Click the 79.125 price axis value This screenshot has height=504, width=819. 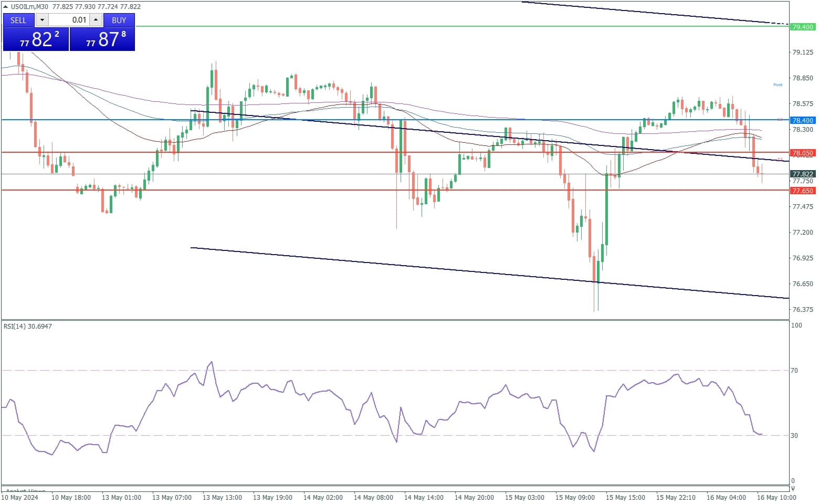point(803,52)
